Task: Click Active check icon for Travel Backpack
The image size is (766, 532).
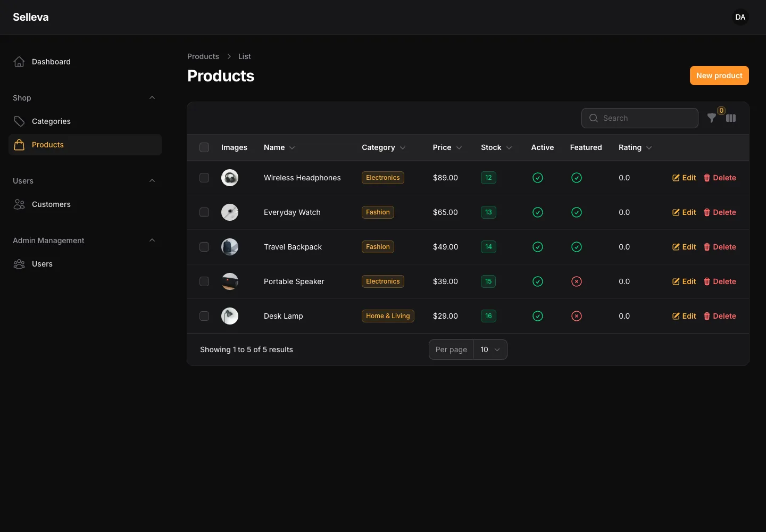Action: coord(538,247)
